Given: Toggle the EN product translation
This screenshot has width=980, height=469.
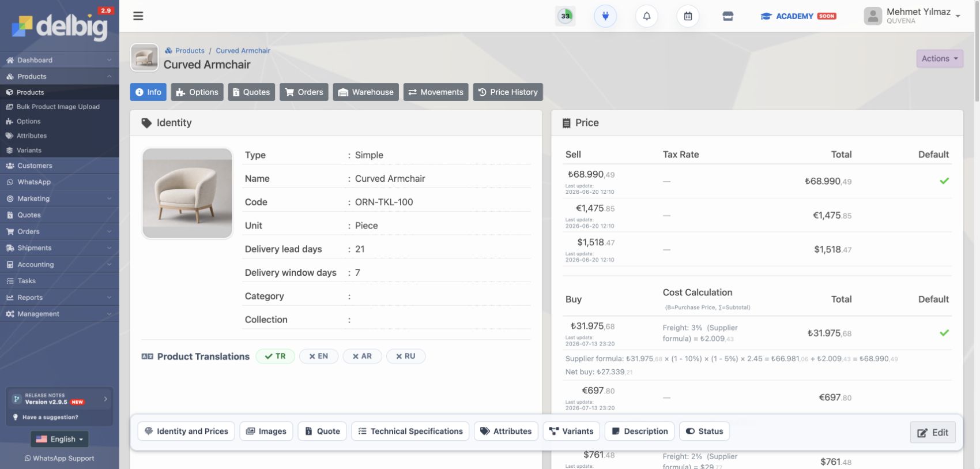Looking at the screenshot, I should pyautogui.click(x=318, y=357).
